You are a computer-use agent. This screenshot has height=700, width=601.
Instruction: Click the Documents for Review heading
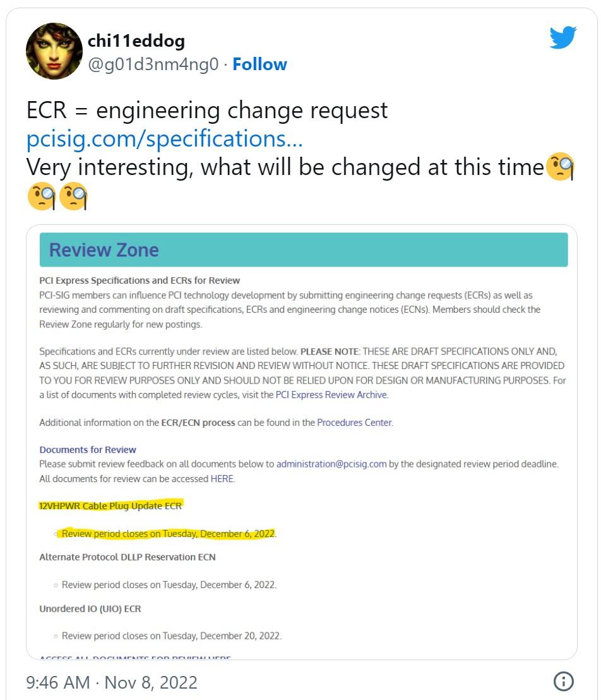point(88,450)
